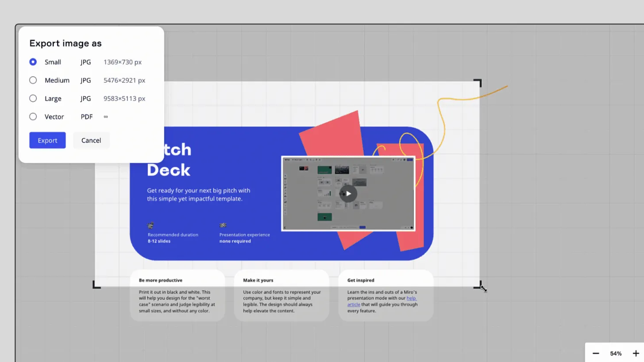This screenshot has height=362, width=644.
Task: Click the checkered flag Presentation experience icon
Action: click(x=223, y=225)
